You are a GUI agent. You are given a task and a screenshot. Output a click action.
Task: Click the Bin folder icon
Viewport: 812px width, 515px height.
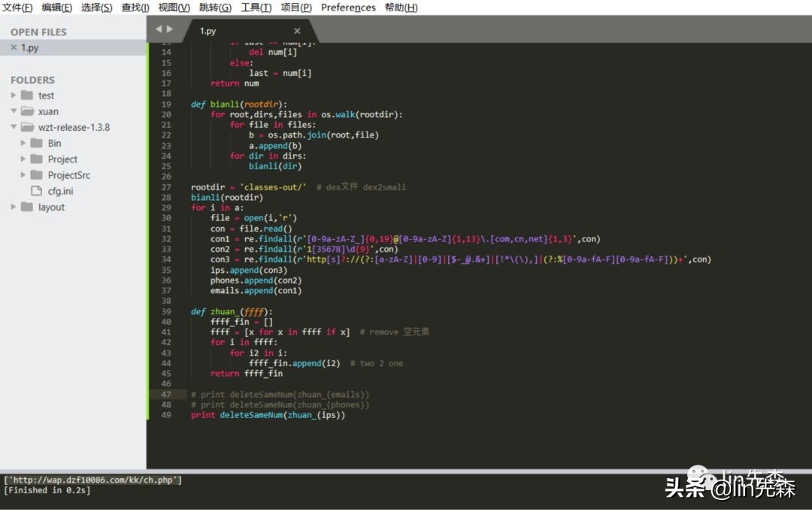tap(37, 143)
